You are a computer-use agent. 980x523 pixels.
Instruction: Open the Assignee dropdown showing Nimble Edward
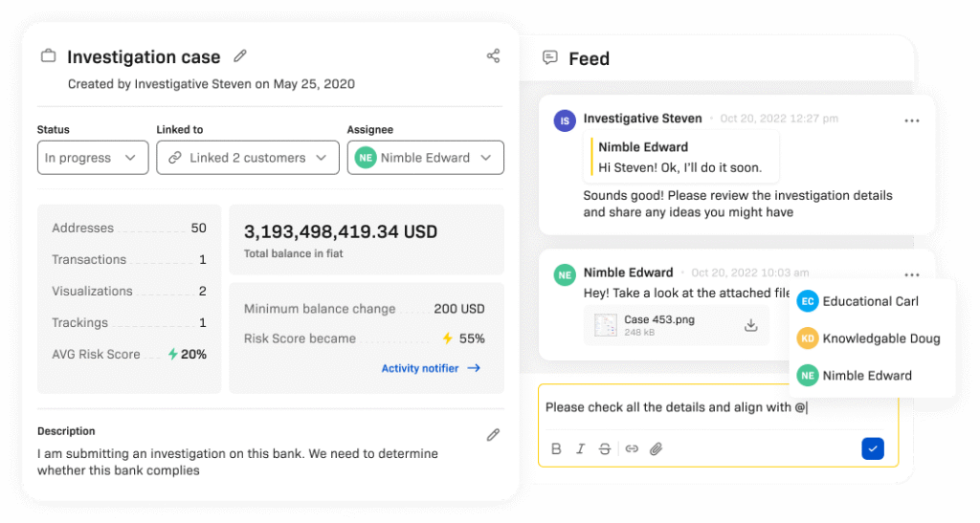click(425, 158)
